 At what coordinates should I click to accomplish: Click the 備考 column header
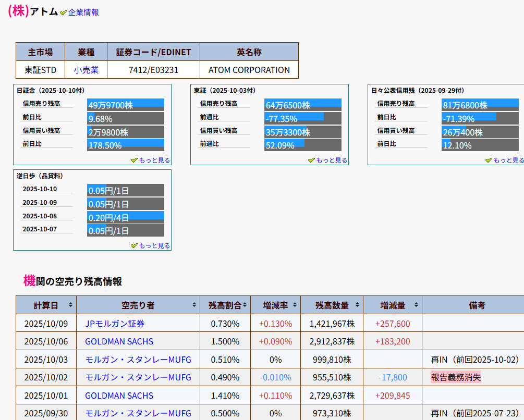click(x=477, y=305)
